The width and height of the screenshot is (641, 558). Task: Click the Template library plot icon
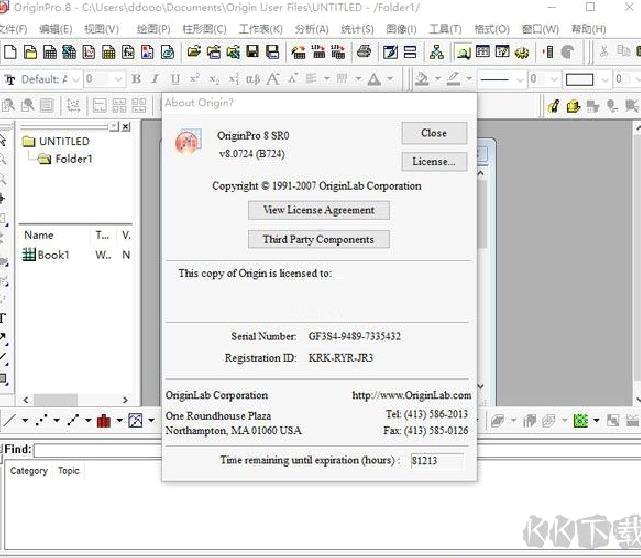point(135,420)
